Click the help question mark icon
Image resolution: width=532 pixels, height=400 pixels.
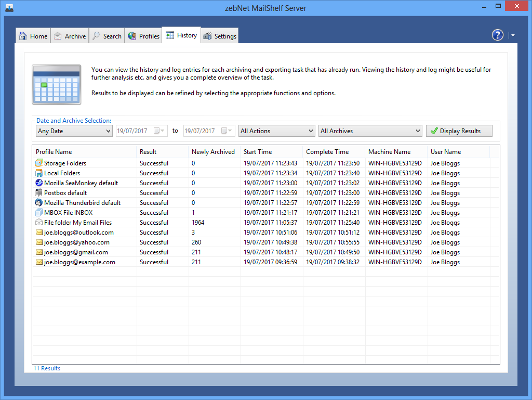click(498, 35)
